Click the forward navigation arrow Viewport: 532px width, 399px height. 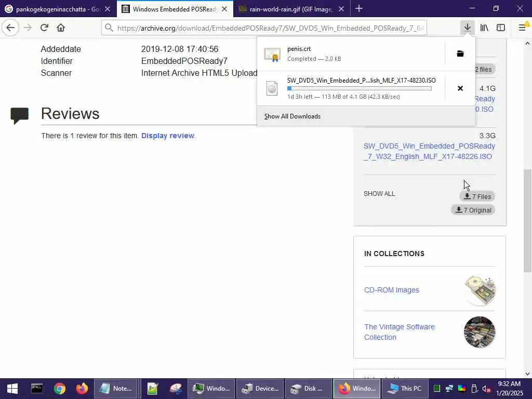coord(28,28)
